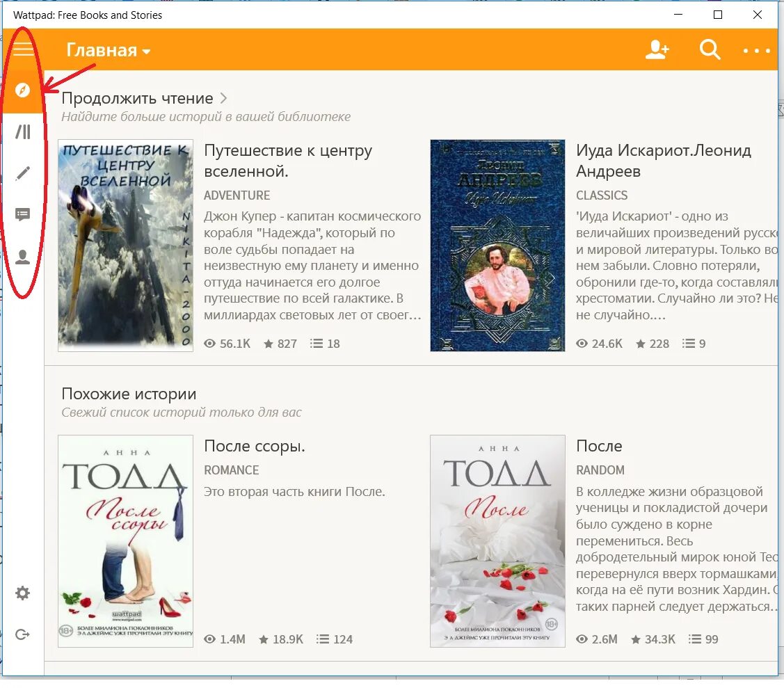Open the Messages chat bubble icon in sidebar
Viewport: 784px width, 688px height.
[22, 214]
